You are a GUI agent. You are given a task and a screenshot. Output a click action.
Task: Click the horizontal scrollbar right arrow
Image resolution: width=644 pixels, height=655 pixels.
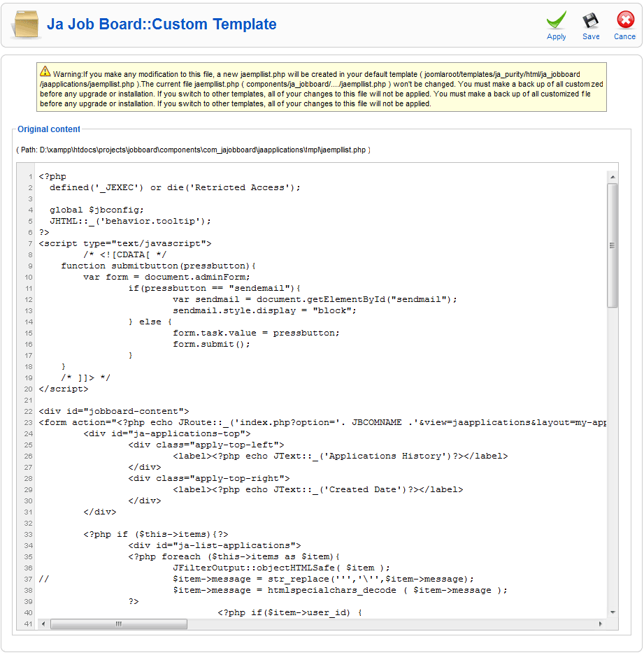[x=601, y=624]
